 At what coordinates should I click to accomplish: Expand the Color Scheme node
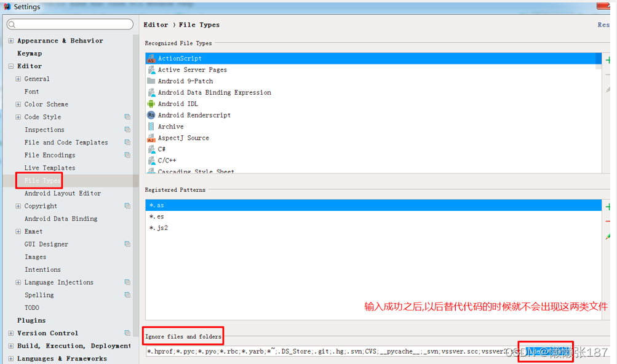click(x=18, y=105)
